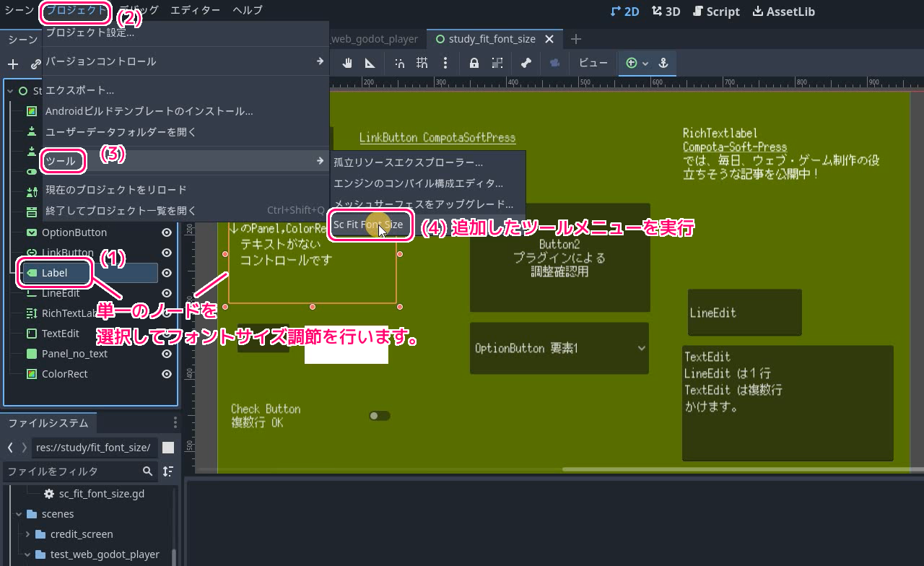The height and width of the screenshot is (566, 924).
Task: Run Sc Fit Font Size tool
Action: click(x=370, y=225)
